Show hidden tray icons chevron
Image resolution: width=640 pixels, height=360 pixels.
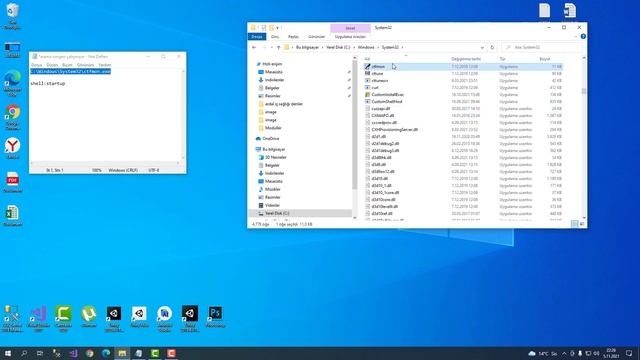tap(564, 353)
